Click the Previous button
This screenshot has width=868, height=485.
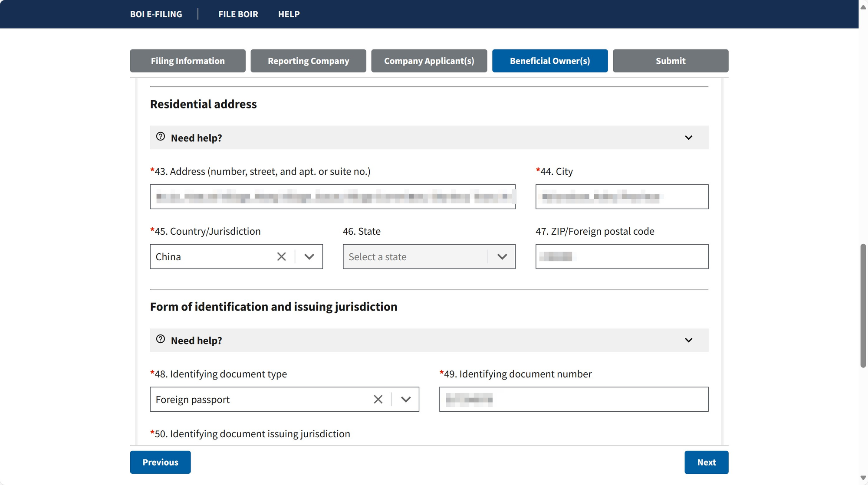(160, 462)
